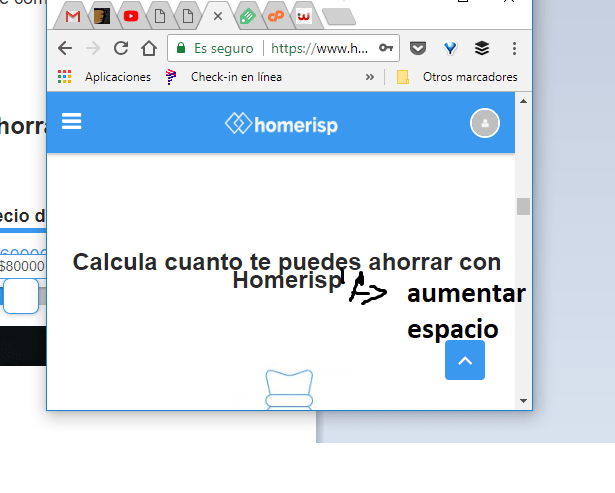Switch to the cPanel tab
Screen dimensions: 615x493
(x=276, y=16)
